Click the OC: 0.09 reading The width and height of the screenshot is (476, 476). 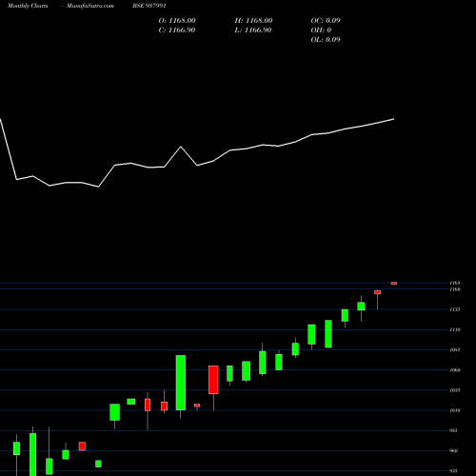tap(326, 21)
